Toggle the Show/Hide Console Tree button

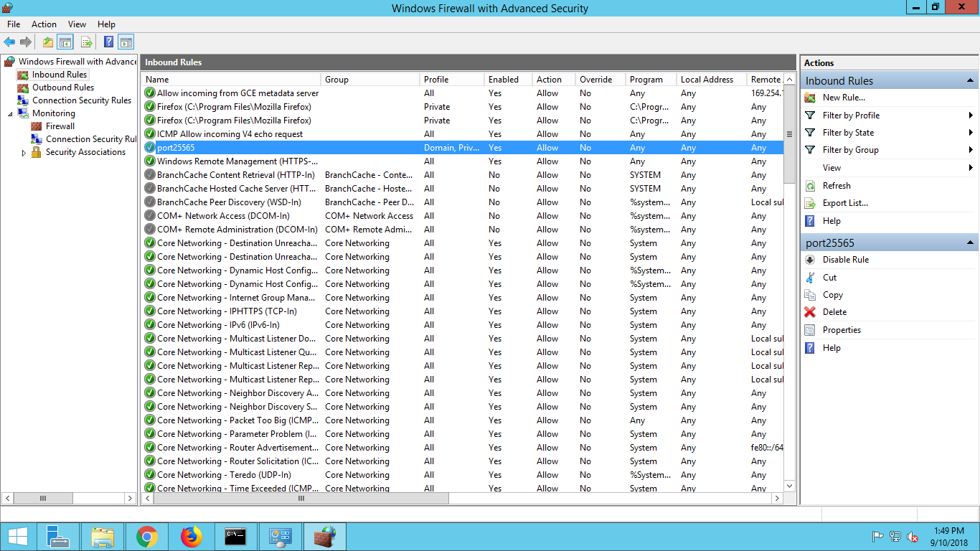pos(65,42)
